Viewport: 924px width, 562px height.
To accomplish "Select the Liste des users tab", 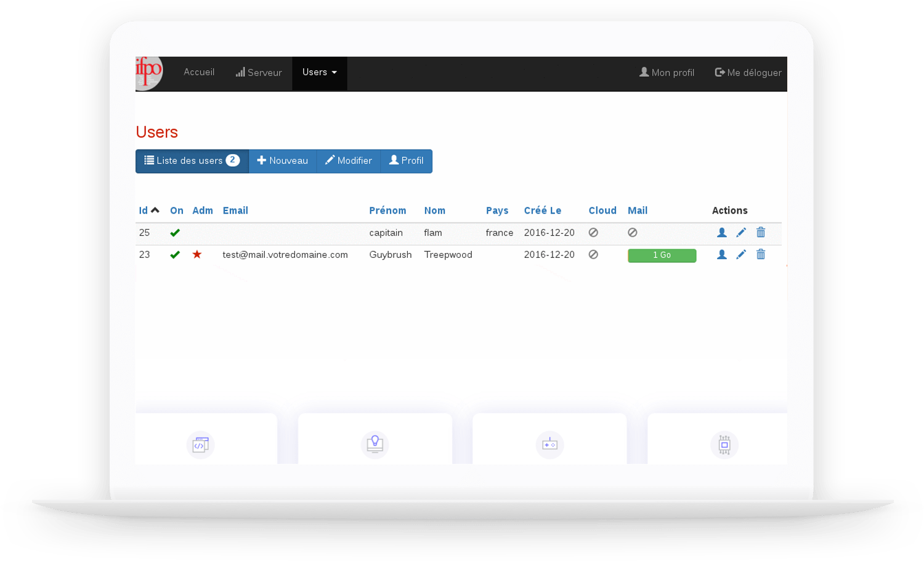I will [192, 161].
